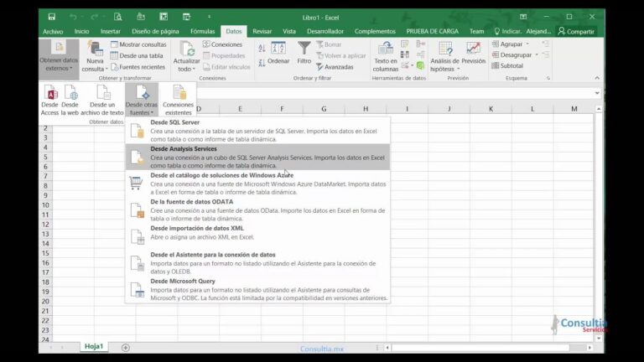Toggle Desde otras fuentes dropdown

pyautogui.click(x=141, y=101)
